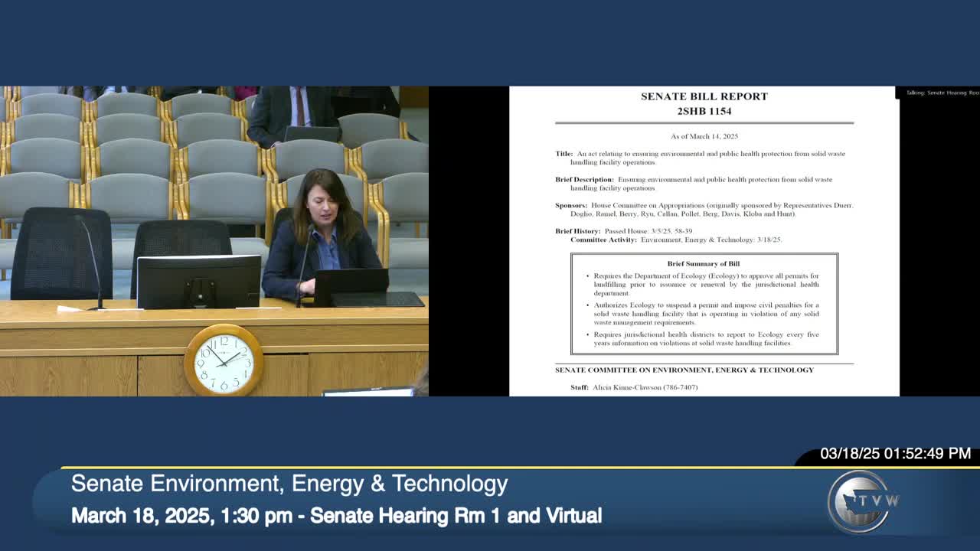Click the "Talking: Senate Hearing Roo" speaker label
980x551 pixels.
click(x=942, y=93)
